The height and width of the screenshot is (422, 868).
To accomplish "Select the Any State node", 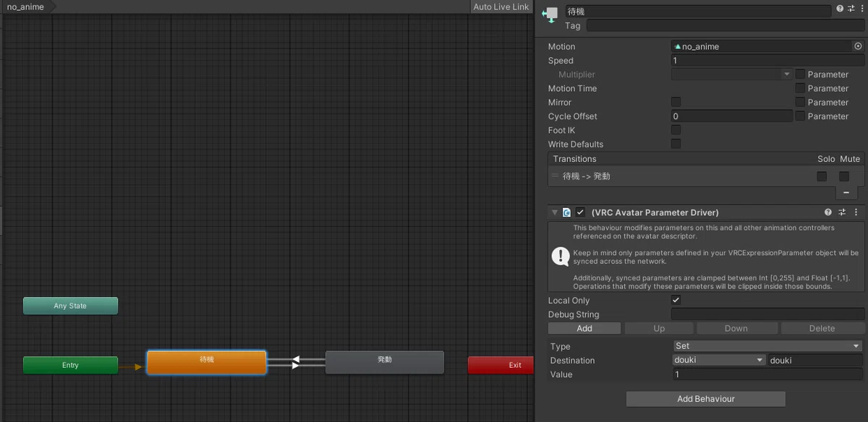I will (70, 306).
